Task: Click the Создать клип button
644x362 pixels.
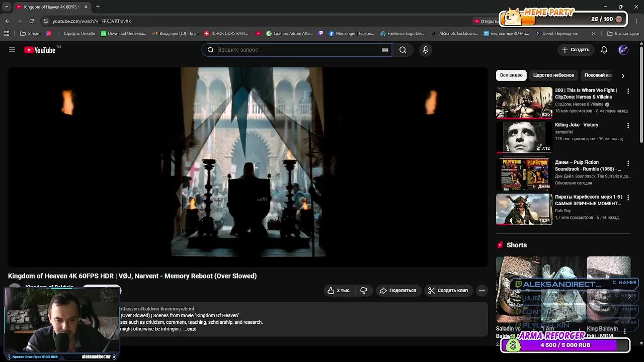Action: (x=448, y=290)
